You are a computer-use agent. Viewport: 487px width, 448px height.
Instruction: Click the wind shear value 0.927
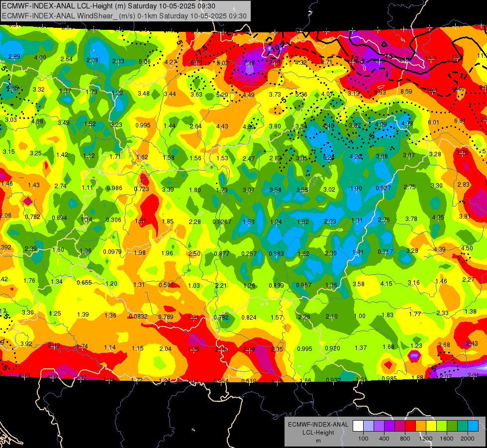(x=383, y=188)
